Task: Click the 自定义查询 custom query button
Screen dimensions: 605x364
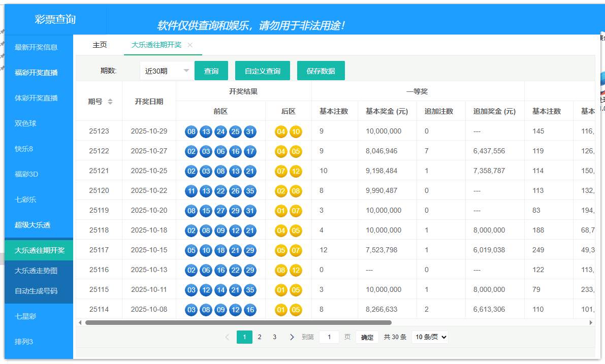Action: tap(262, 71)
